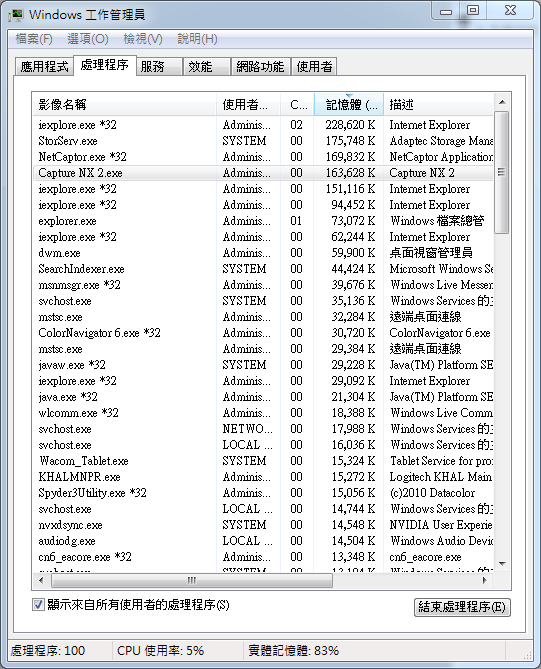Switch to the 應用程式 tab
541x669 pixels.
pyautogui.click(x=44, y=67)
